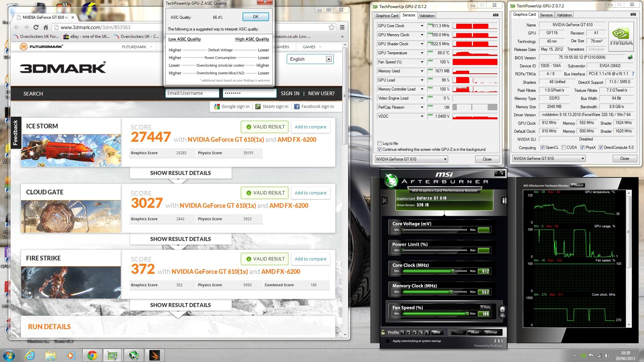Open the Afterburner info 'i' side panel
The width and height of the screenshot is (644, 362).
(x=503, y=200)
